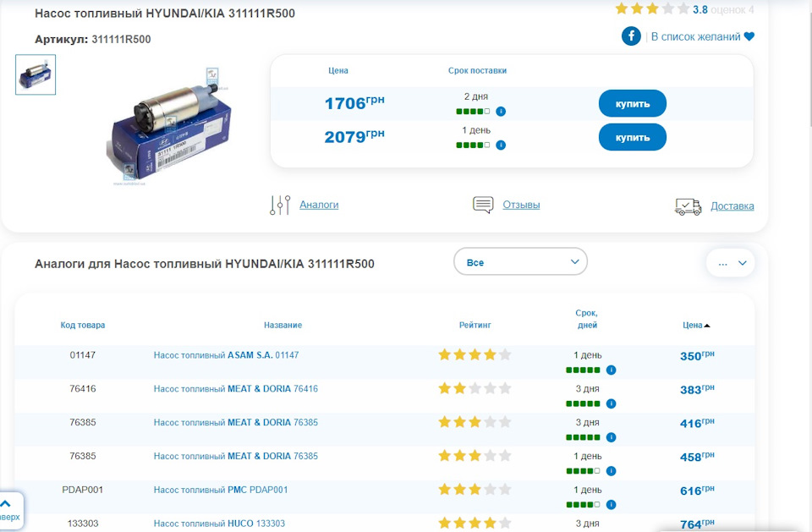812x532 pixels.
Task: Click the product rating stars at top
Action: 652,8
